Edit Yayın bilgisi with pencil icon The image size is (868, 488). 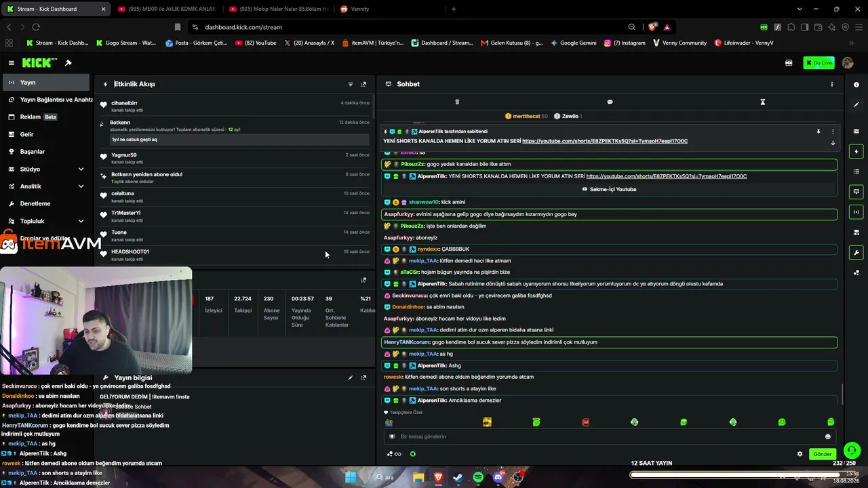tap(351, 378)
